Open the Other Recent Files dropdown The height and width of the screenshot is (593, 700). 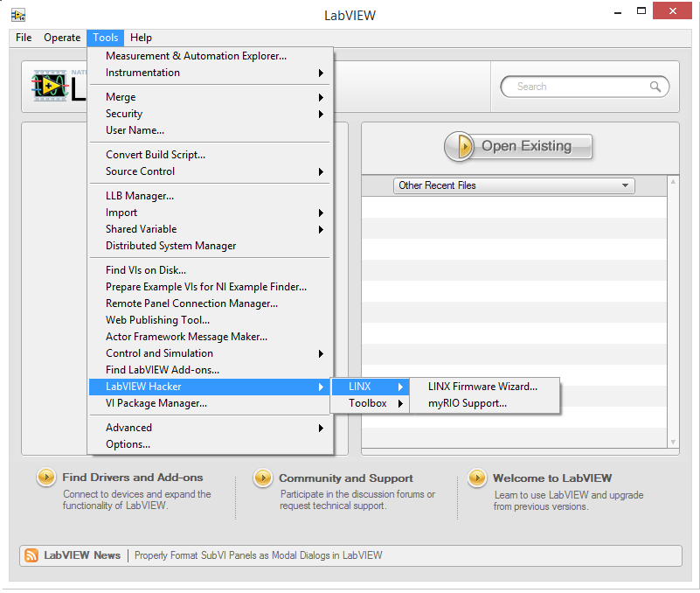pyautogui.click(x=514, y=185)
